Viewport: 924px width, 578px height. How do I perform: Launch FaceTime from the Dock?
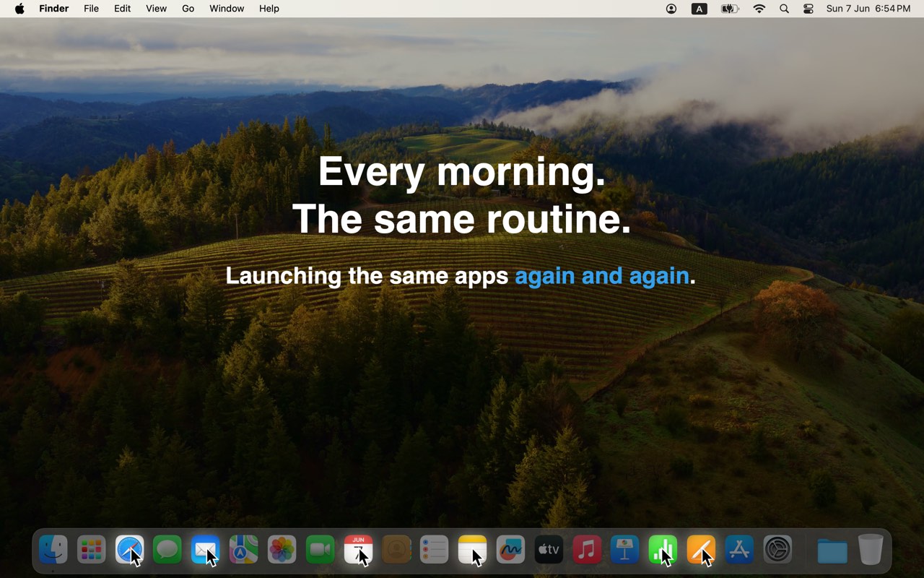pos(321,551)
